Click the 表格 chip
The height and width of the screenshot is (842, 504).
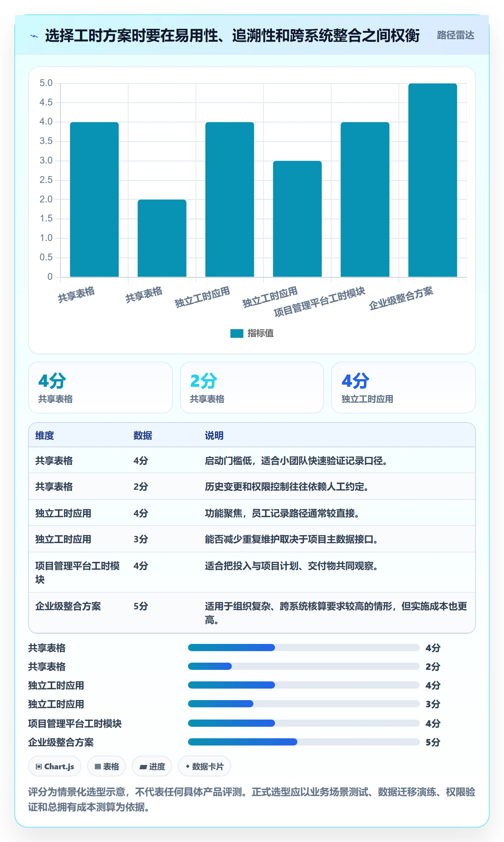107,766
